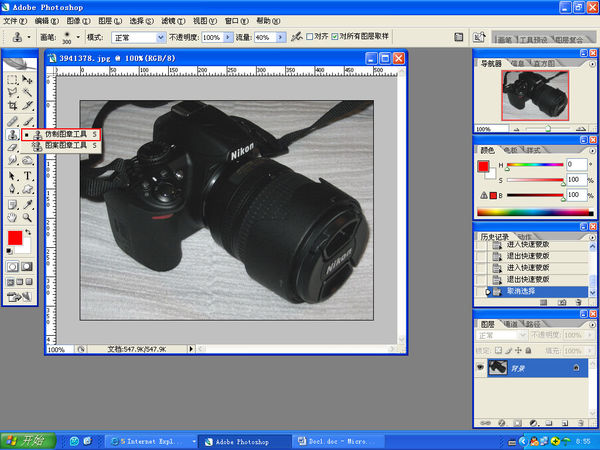The height and width of the screenshot is (450, 600).
Task: Select the Custom Shape tool
Action: click(27, 189)
